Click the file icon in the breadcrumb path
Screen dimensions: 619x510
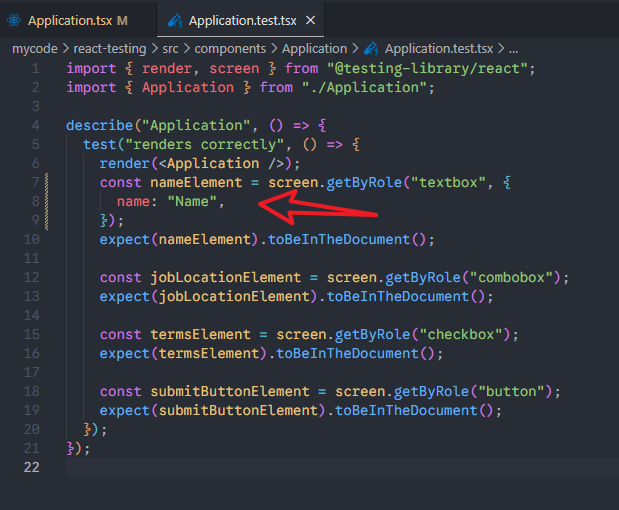371,48
